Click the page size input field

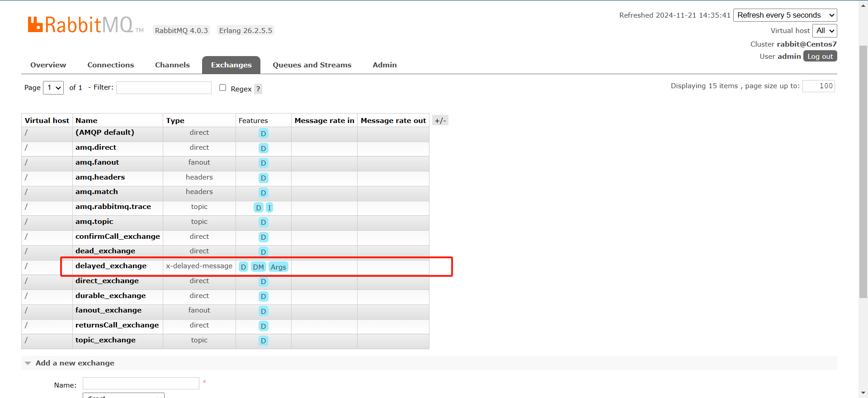click(x=819, y=86)
